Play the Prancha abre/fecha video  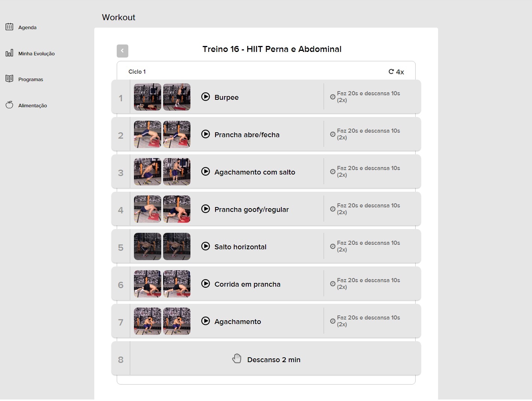point(205,134)
